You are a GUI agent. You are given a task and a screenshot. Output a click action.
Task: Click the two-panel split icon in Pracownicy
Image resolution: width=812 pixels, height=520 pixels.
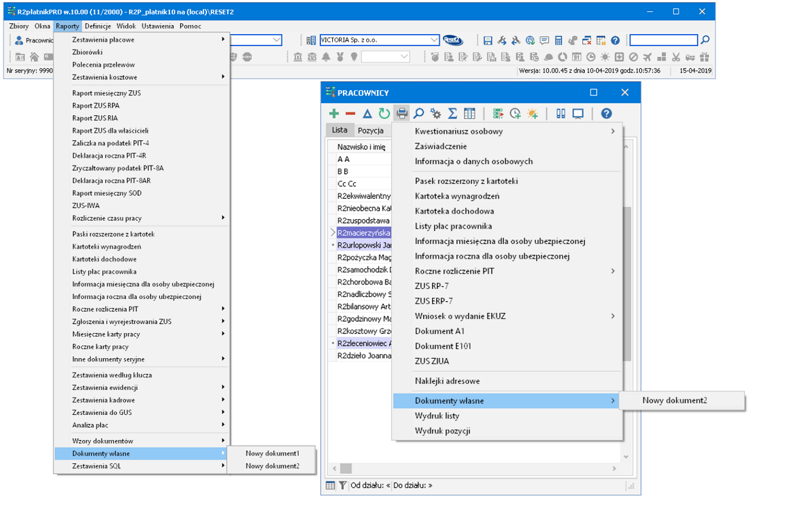point(560,113)
